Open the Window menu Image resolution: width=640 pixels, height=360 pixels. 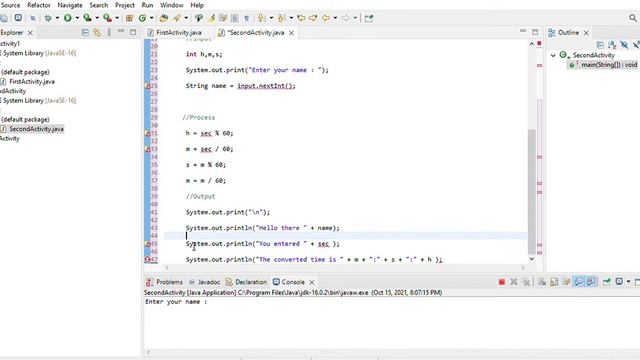click(x=171, y=5)
